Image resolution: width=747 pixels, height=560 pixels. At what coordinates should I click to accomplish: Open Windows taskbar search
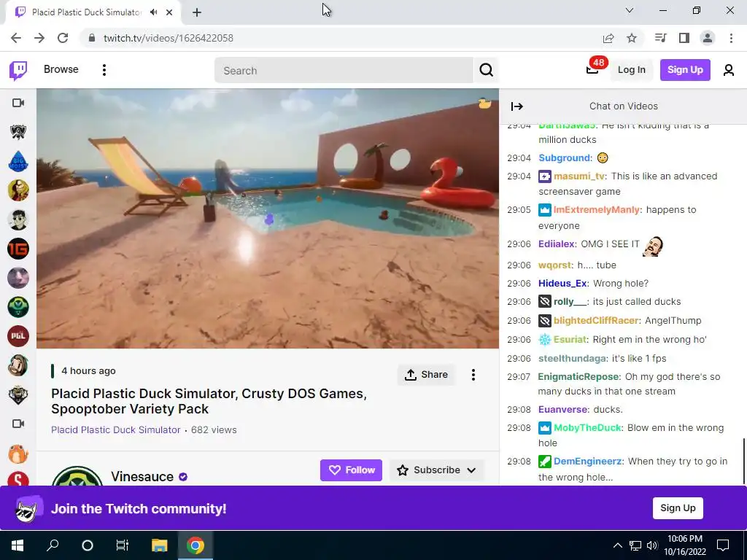pyautogui.click(x=53, y=545)
